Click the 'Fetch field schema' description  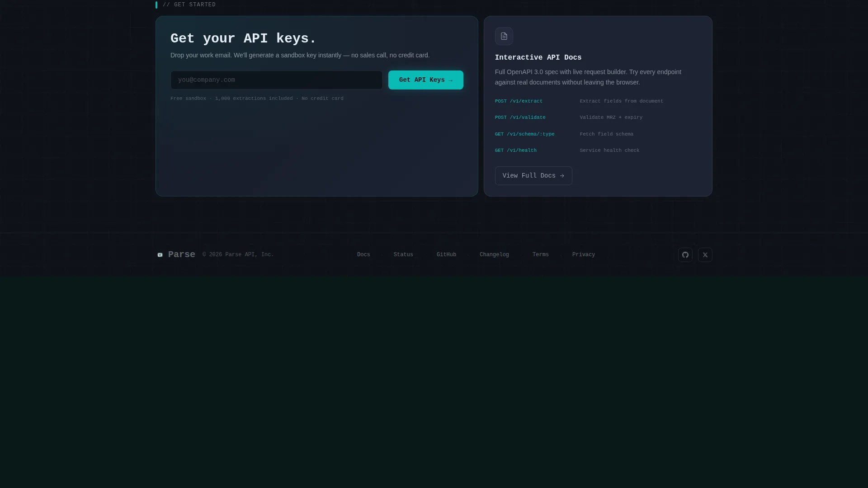(x=606, y=134)
